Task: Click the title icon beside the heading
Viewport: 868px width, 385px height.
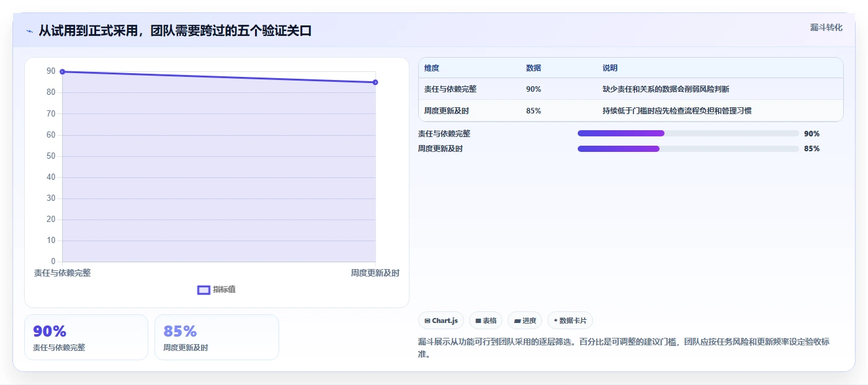Action: coord(29,31)
